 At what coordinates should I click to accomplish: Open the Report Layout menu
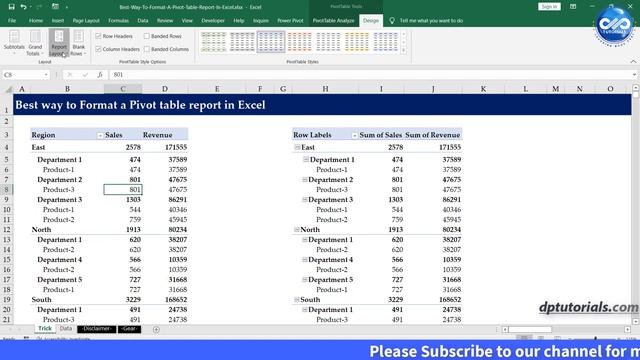point(59,42)
